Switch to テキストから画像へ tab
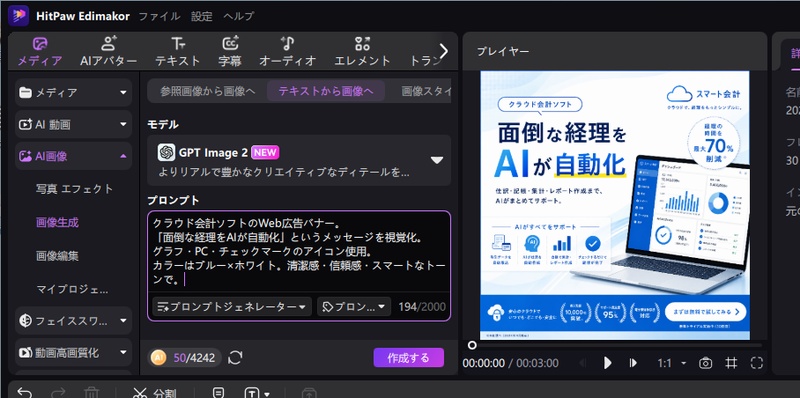The image size is (800, 398). tap(326, 91)
